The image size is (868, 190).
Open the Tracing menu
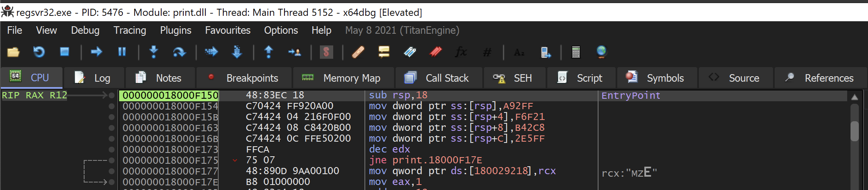130,30
